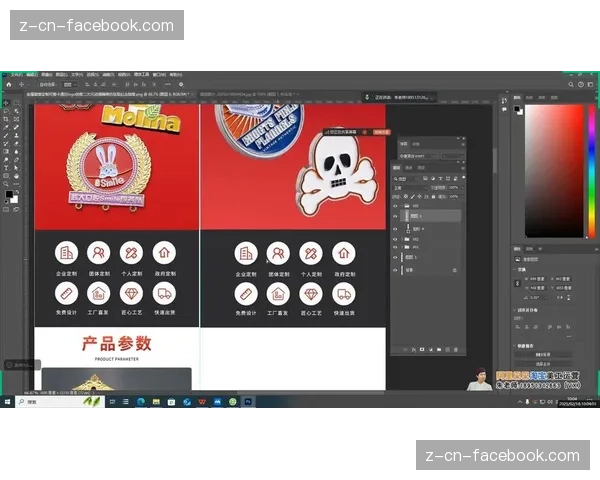Click the search magnifier at top right
600x480 pixels.
click(571, 84)
